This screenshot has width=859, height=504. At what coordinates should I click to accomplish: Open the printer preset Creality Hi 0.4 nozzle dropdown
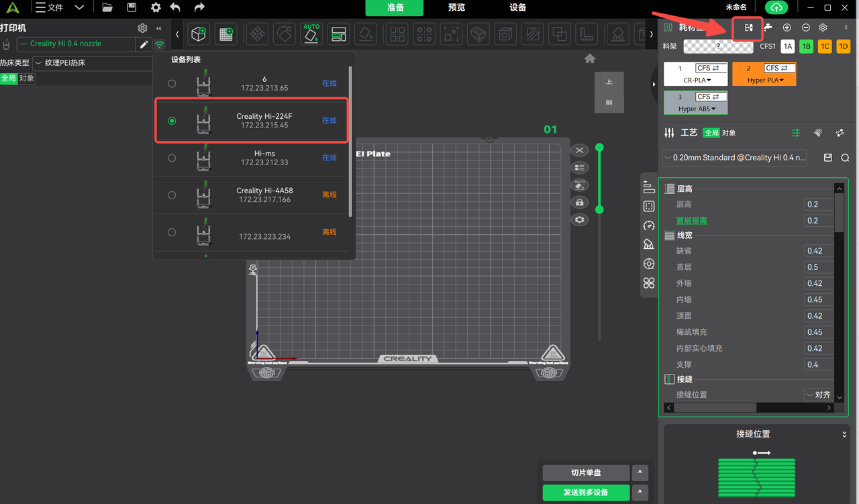(77, 44)
